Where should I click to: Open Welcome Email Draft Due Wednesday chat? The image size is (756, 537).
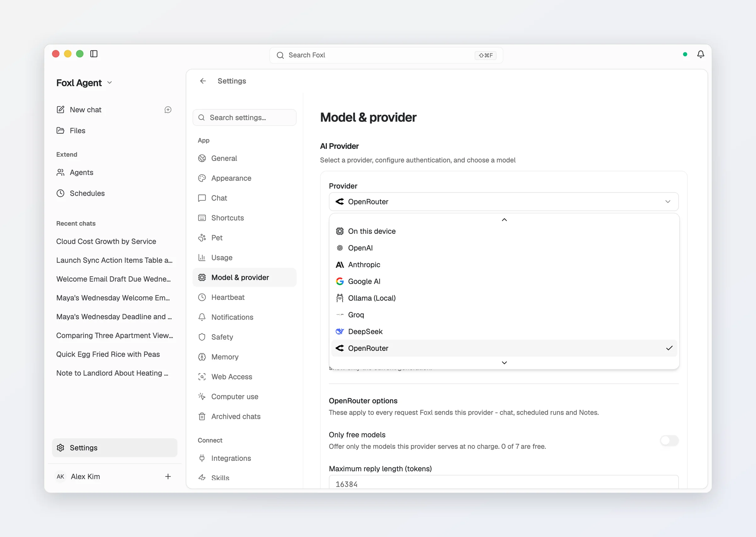tap(115, 279)
